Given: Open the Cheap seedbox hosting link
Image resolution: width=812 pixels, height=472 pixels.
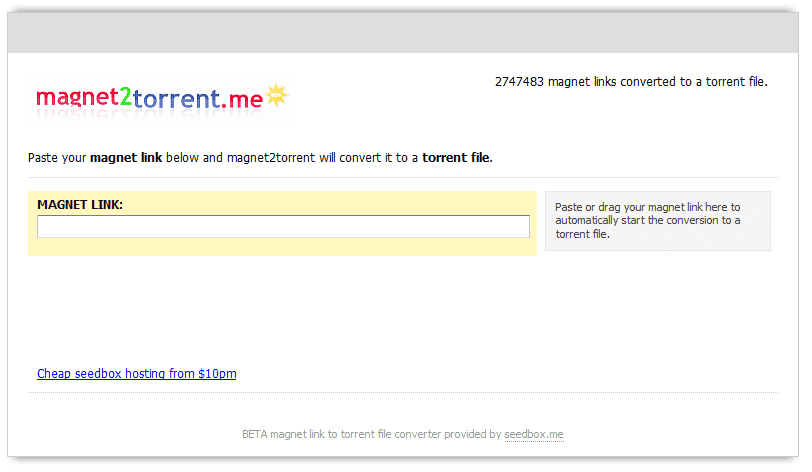Looking at the screenshot, I should tap(136, 374).
